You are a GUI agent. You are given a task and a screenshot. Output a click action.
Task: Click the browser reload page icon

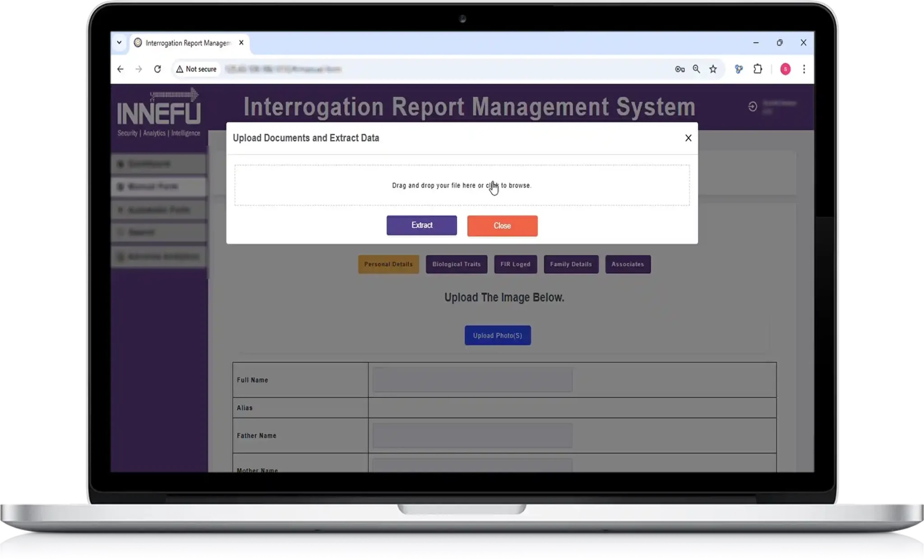coord(157,69)
